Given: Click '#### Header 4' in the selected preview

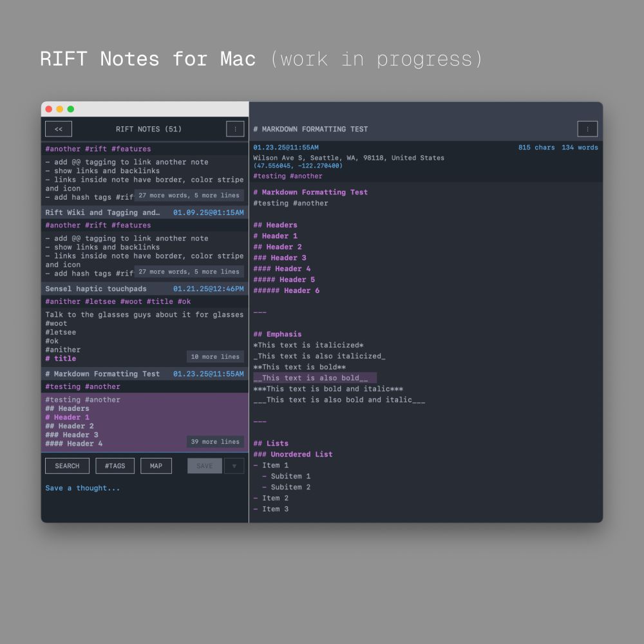Looking at the screenshot, I should (x=74, y=444).
